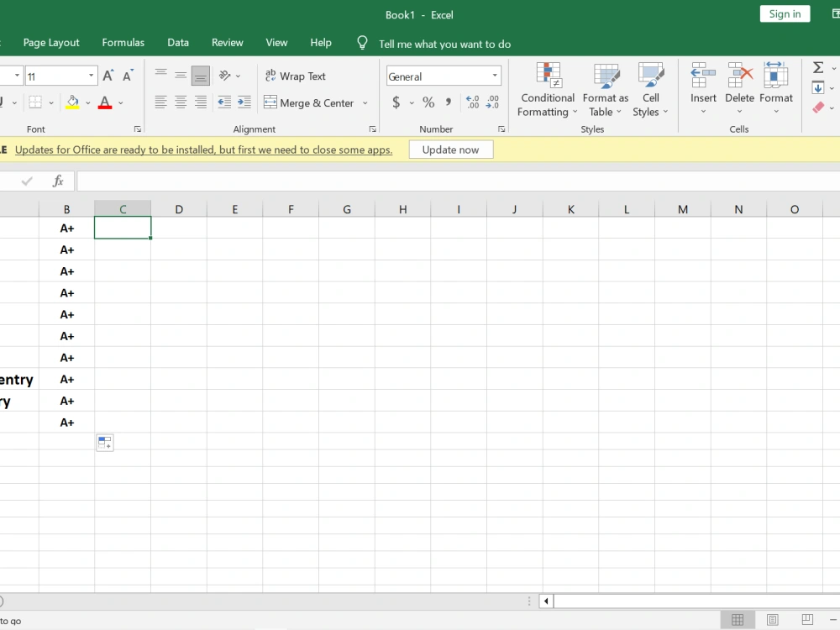The image size is (840, 630).
Task: Click the Office updates notification link
Action: (203, 150)
